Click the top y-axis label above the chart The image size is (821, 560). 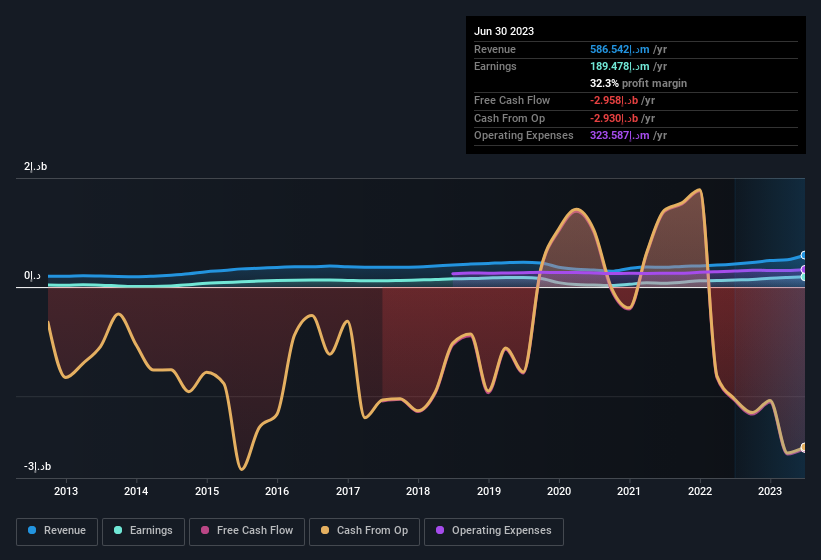[36, 167]
